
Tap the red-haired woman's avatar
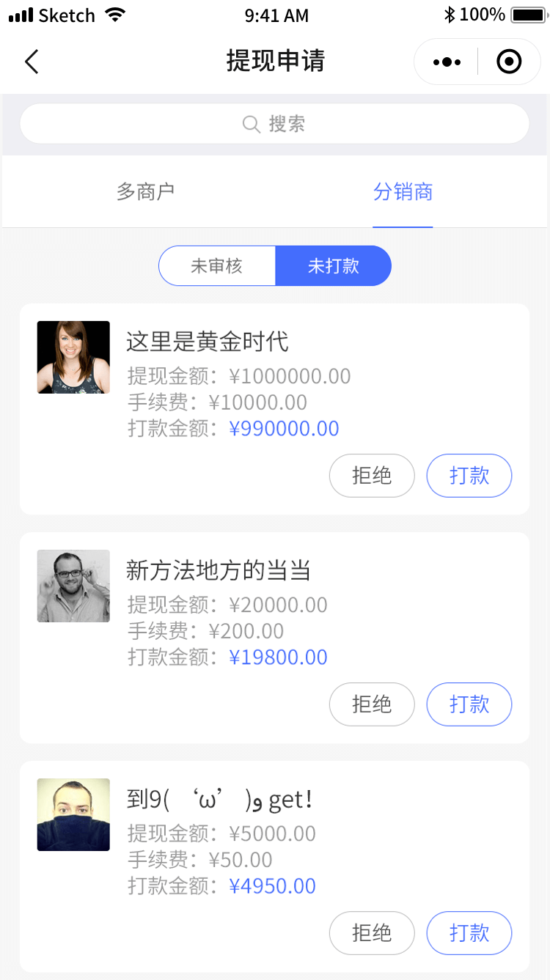click(73, 357)
